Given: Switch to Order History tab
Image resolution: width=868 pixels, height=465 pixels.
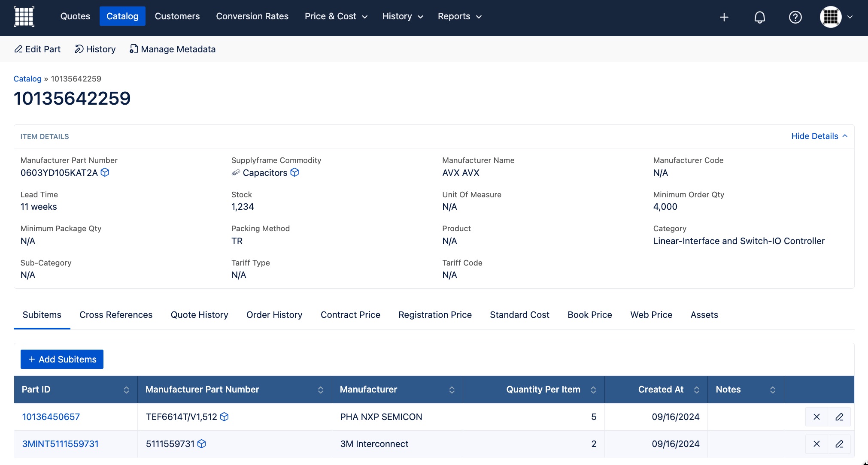Looking at the screenshot, I should click(274, 315).
